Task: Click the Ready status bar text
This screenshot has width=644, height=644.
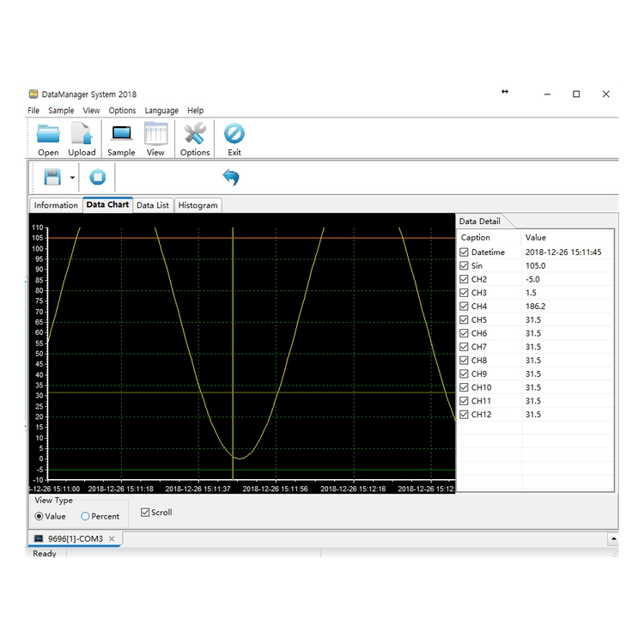Action: pos(45,554)
